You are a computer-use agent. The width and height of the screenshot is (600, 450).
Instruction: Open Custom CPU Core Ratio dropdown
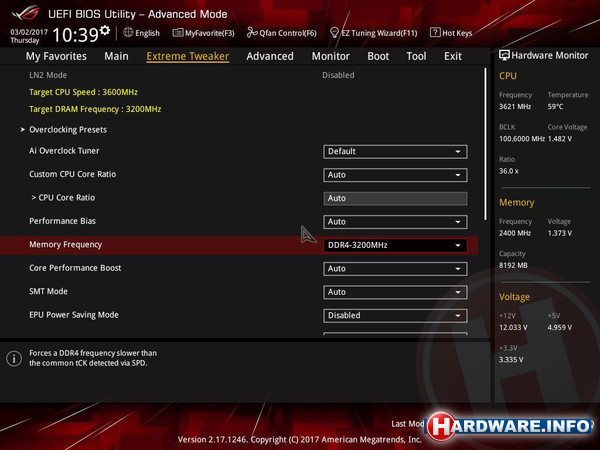click(x=395, y=175)
